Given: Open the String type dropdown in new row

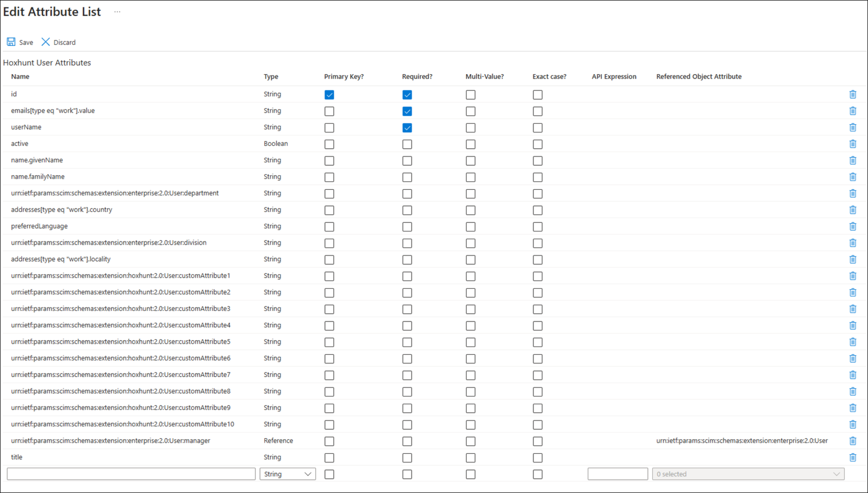Looking at the screenshot, I should pos(288,474).
